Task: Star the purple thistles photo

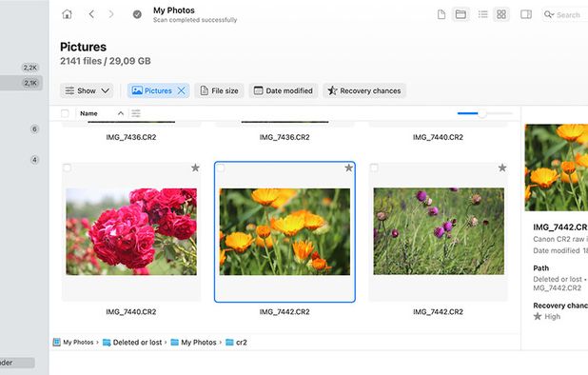Action: (x=502, y=168)
